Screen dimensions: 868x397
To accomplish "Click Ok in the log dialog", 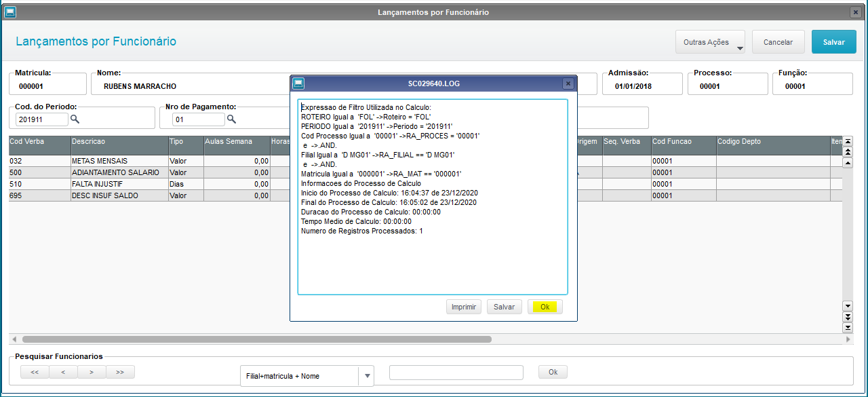I will (x=545, y=307).
